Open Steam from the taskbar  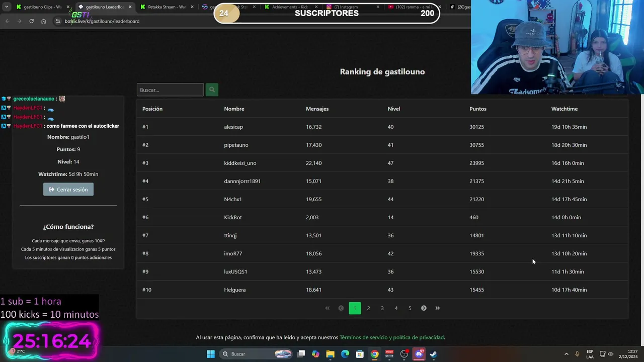pos(433,354)
